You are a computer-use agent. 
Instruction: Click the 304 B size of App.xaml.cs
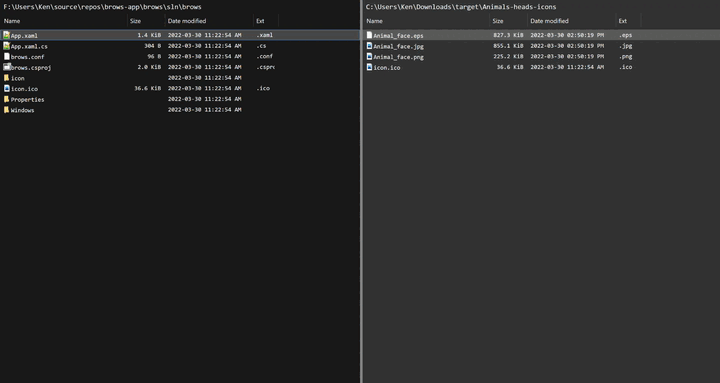[152, 45]
